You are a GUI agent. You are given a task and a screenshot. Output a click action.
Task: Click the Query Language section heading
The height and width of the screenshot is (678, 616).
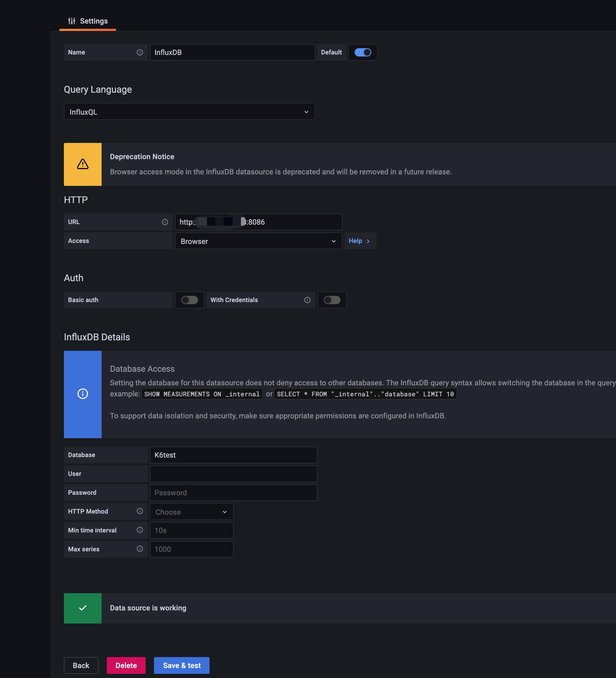pyautogui.click(x=98, y=90)
